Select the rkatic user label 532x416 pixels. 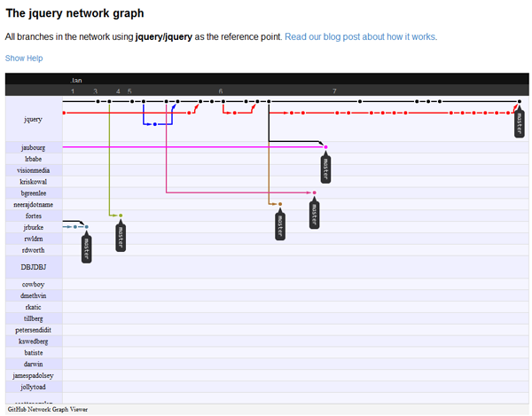coord(34,307)
